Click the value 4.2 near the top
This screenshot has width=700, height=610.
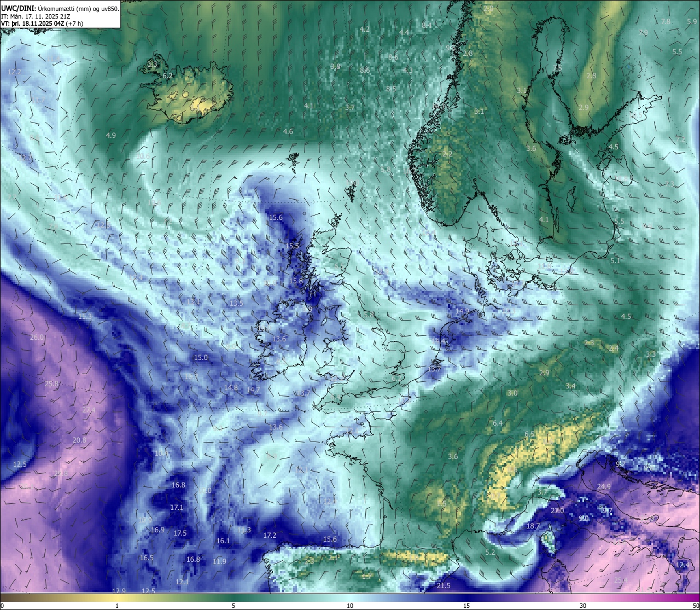click(x=365, y=30)
